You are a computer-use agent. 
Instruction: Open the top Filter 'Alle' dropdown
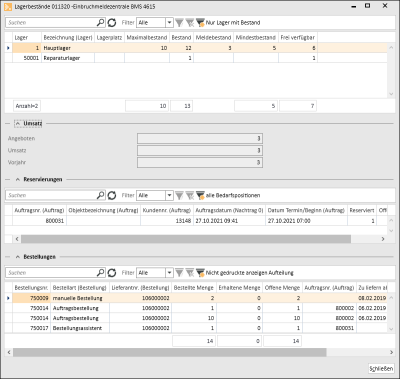[x=169, y=23]
